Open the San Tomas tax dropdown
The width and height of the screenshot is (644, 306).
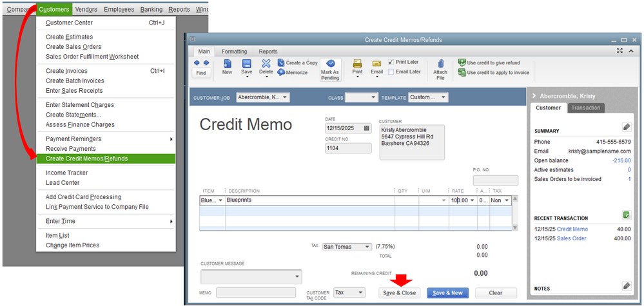(x=367, y=247)
